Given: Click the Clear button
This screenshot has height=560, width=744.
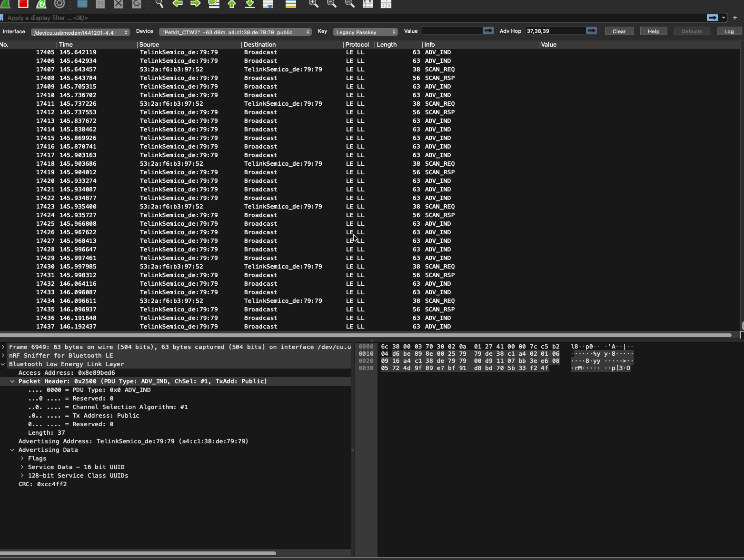Looking at the screenshot, I should (619, 31).
